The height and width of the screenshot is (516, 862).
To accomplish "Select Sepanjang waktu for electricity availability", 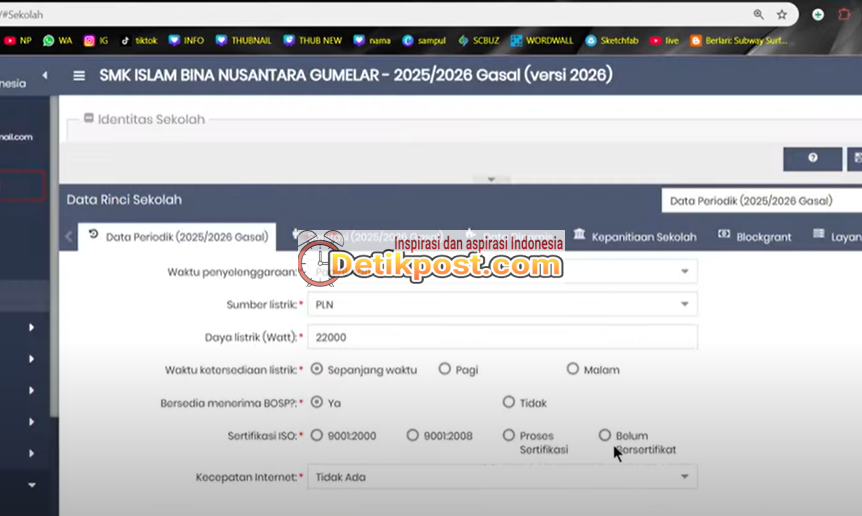I will (x=317, y=369).
